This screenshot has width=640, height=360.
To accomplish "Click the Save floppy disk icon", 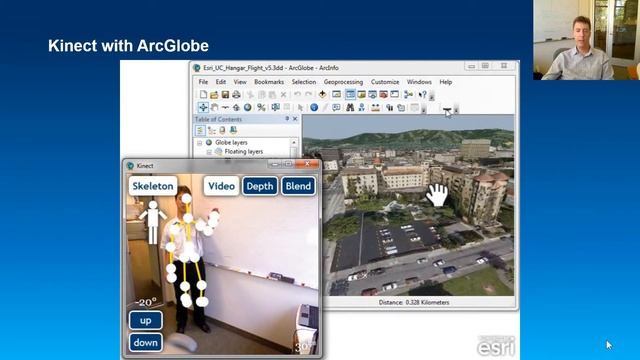I will pyautogui.click(x=225, y=94).
